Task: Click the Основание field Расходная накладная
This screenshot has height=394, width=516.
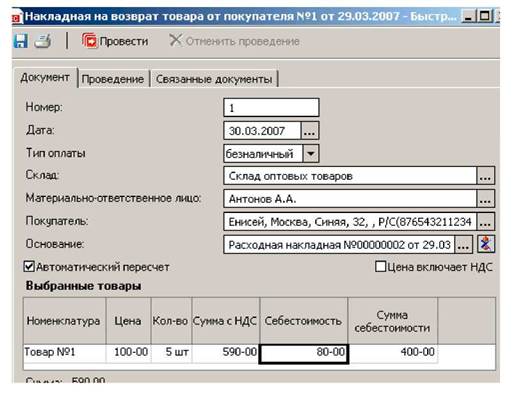Action: 339,245
